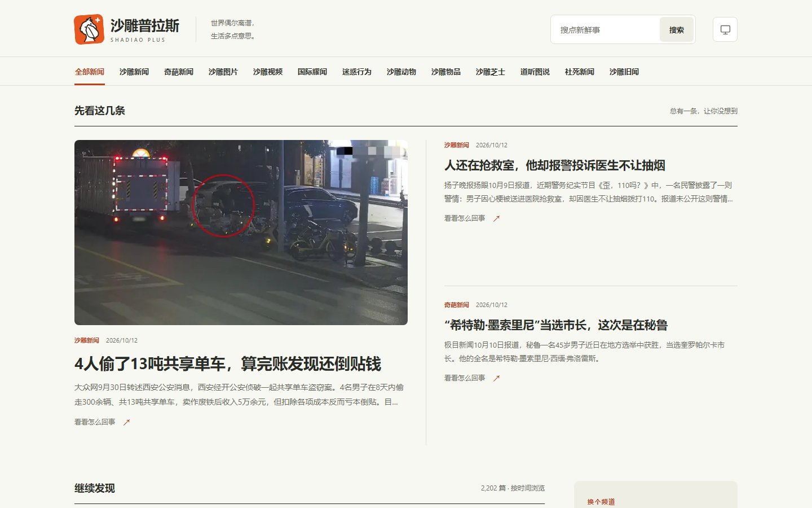Switch to the 沙雕新闻 tab

pos(134,72)
